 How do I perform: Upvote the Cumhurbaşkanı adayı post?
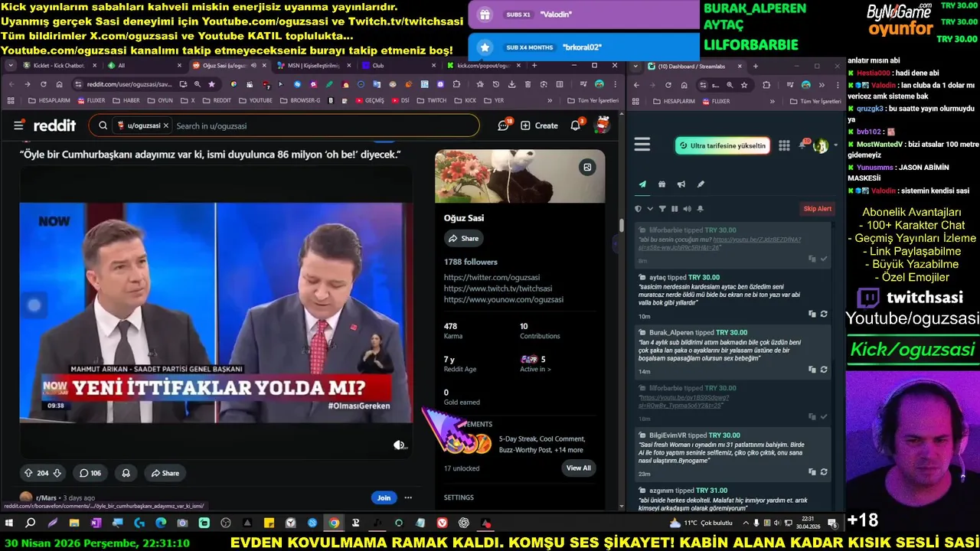pos(28,473)
